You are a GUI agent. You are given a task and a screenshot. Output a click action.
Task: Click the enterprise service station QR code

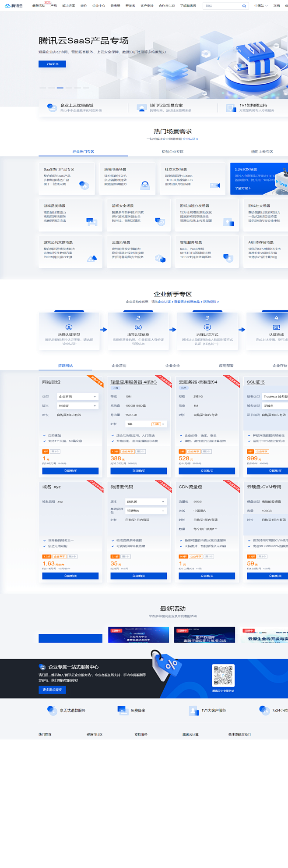tap(223, 676)
